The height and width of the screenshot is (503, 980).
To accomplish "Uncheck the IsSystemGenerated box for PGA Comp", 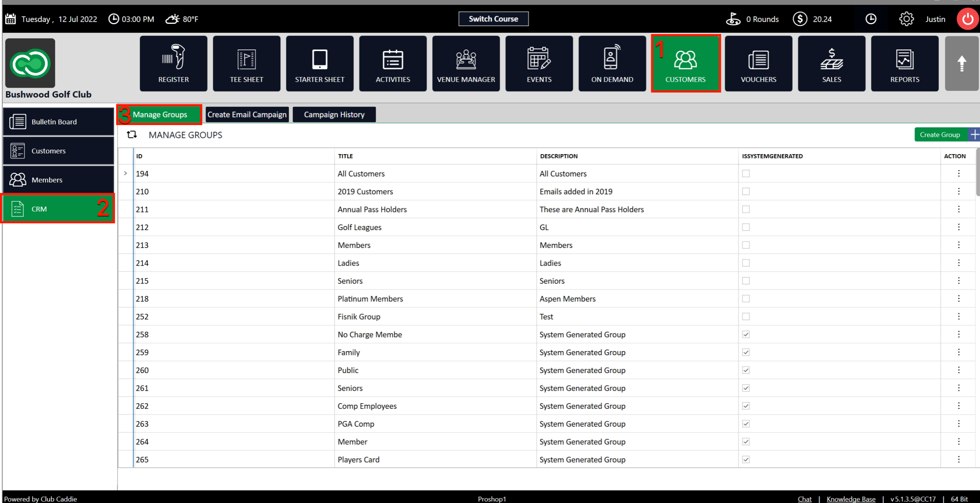I will point(746,424).
